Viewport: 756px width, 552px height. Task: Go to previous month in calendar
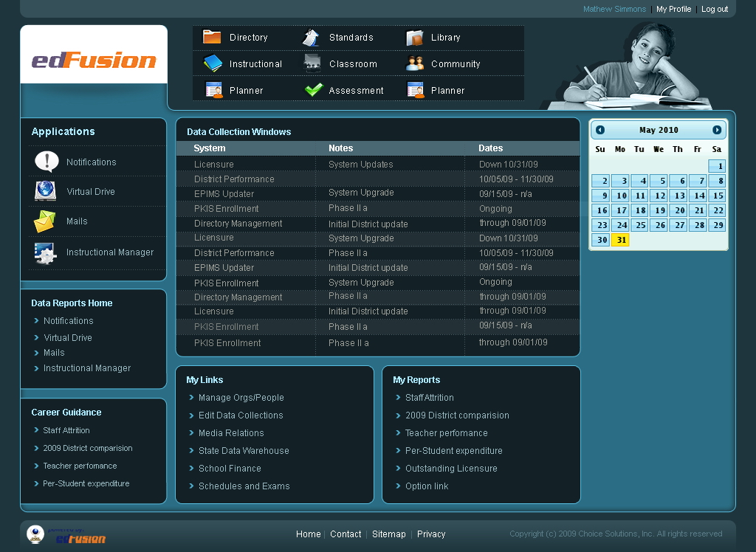point(600,130)
